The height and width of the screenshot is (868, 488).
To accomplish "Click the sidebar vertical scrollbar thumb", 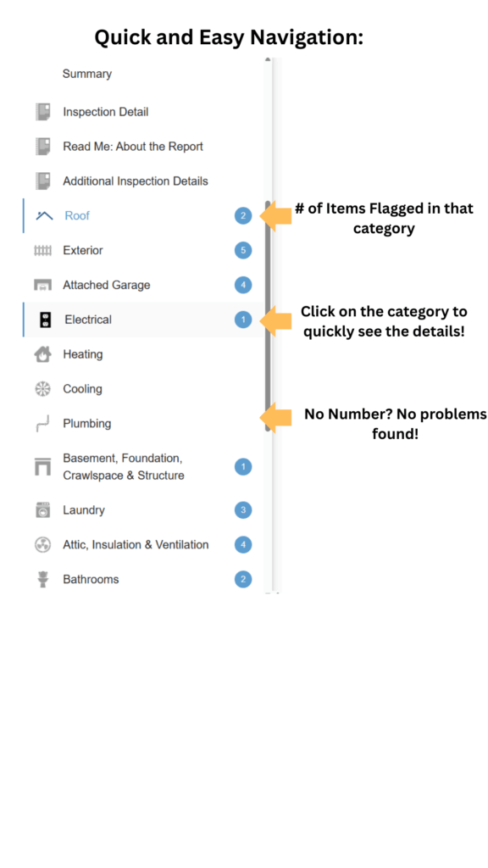I will tap(268, 315).
